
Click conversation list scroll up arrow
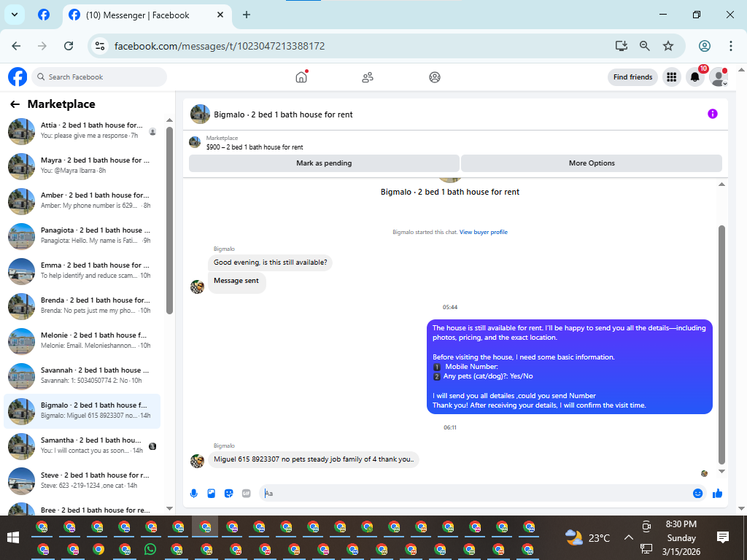pos(169,120)
